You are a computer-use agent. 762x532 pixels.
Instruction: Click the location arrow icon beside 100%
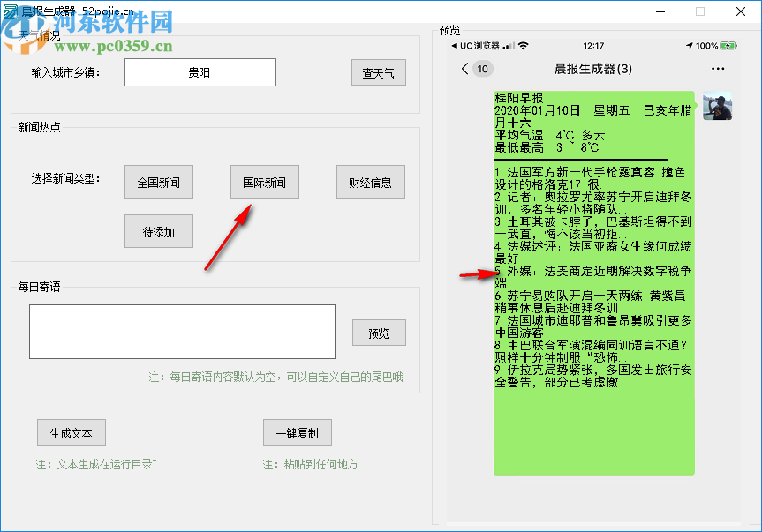pyautogui.click(x=689, y=46)
